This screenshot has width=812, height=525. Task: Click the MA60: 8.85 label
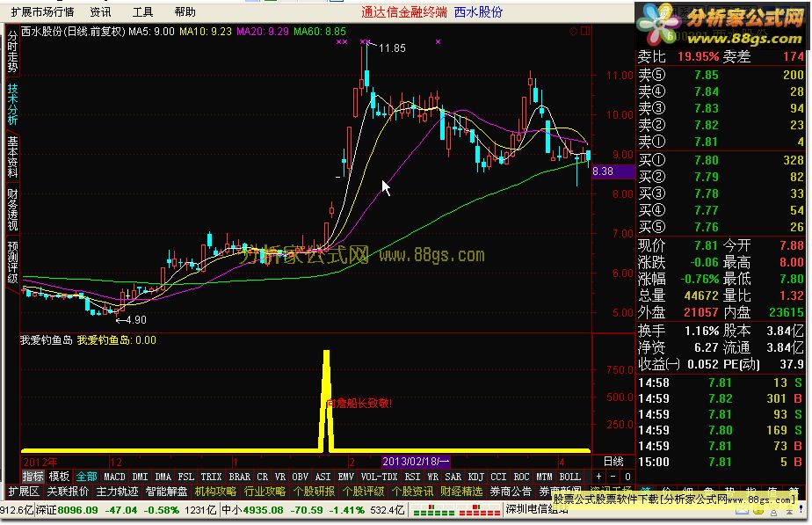click(320, 32)
